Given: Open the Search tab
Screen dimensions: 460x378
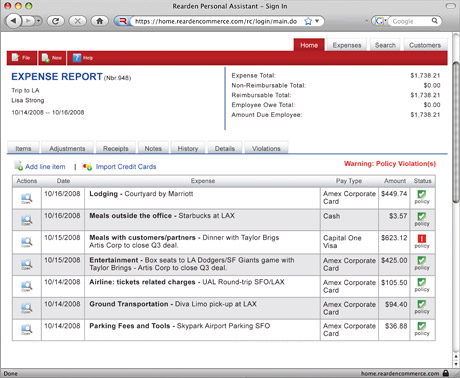Looking at the screenshot, I should [x=385, y=45].
